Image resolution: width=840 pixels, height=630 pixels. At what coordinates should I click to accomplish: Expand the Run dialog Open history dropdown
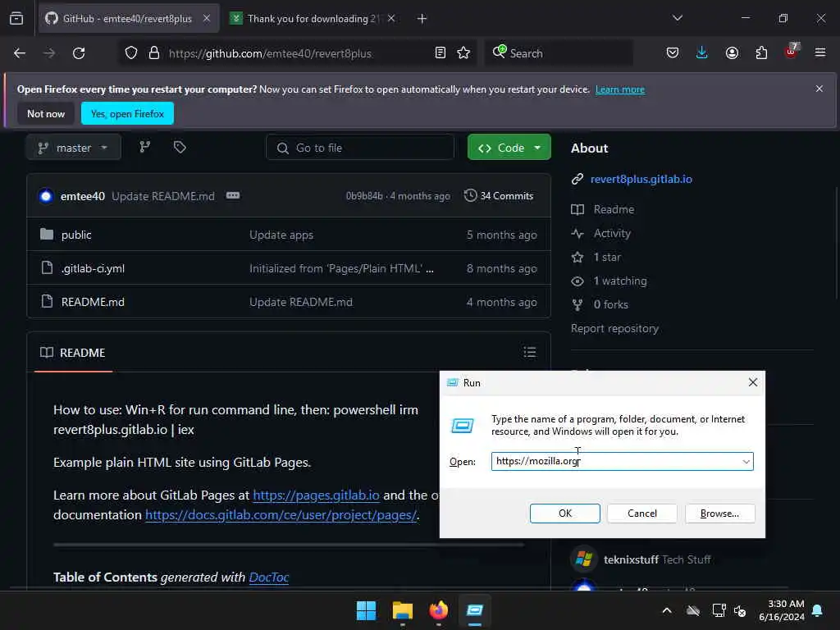(x=746, y=461)
